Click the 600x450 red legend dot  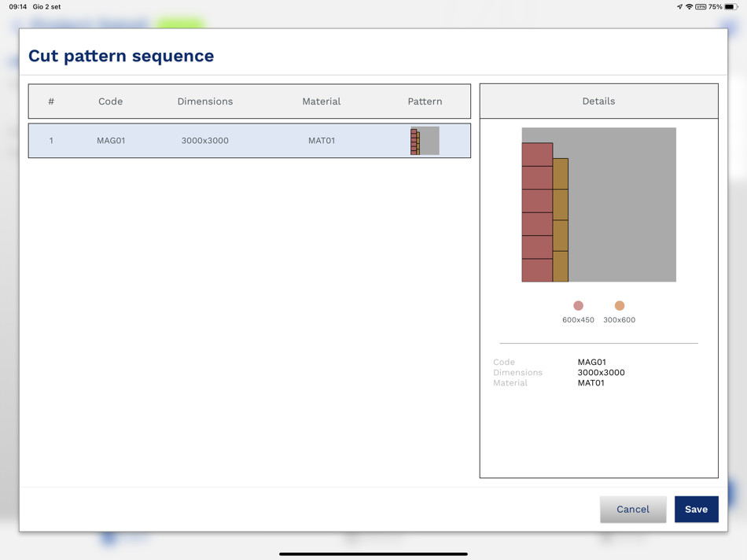coord(578,305)
